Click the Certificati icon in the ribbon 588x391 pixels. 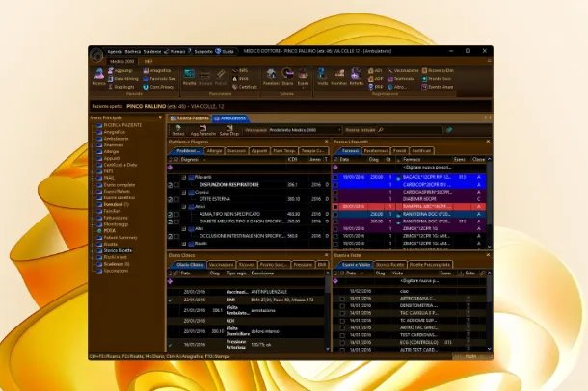(x=245, y=87)
